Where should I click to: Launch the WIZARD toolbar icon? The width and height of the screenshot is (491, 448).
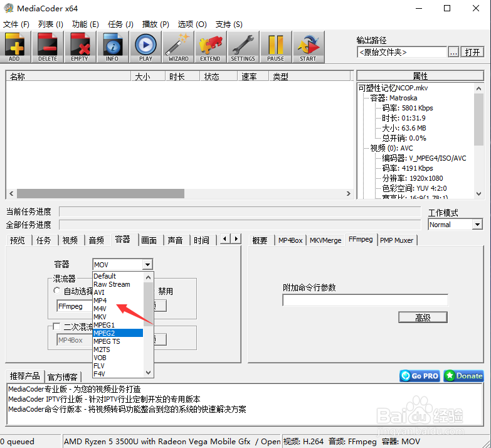pos(178,47)
